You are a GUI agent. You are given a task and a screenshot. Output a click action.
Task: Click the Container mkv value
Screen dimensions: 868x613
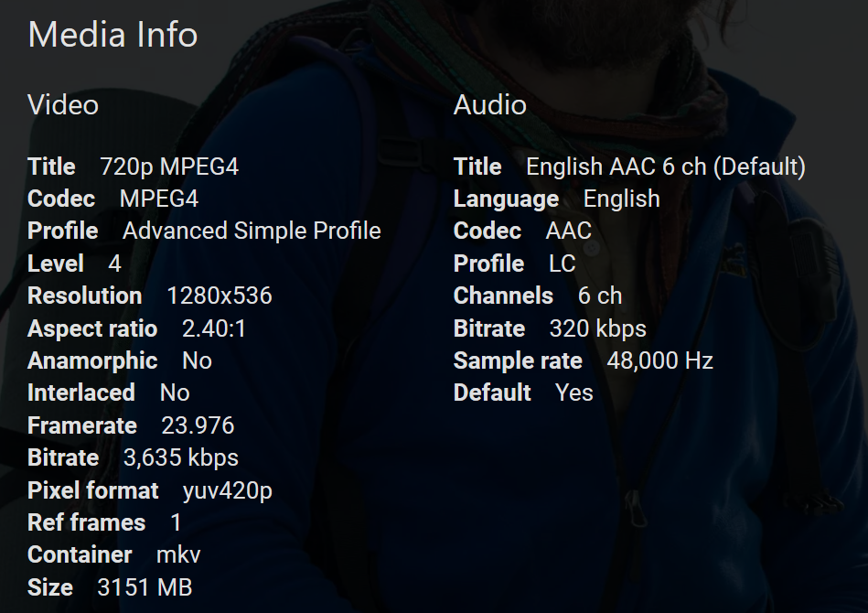click(x=178, y=554)
